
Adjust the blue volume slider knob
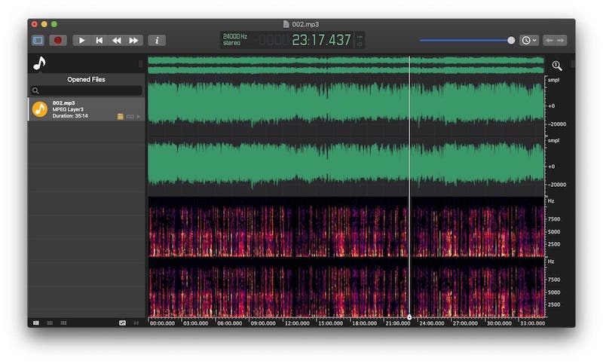point(511,40)
